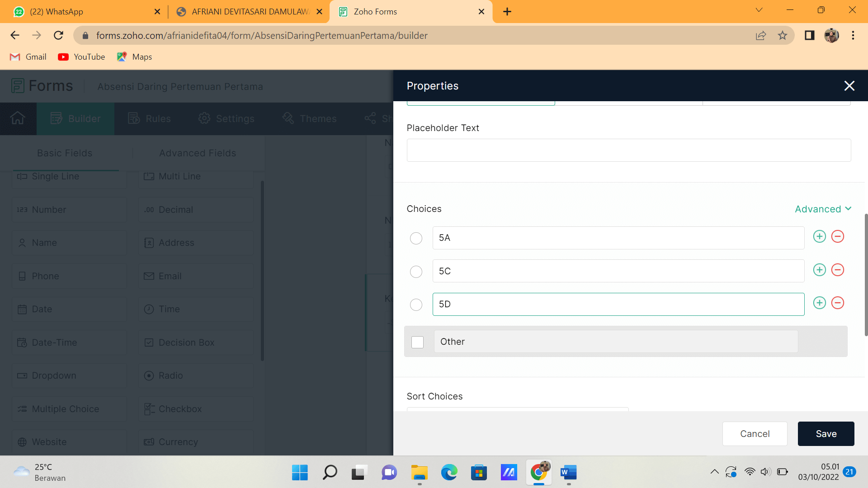Add a choice after 5C
This screenshot has height=488, width=868.
click(819, 270)
